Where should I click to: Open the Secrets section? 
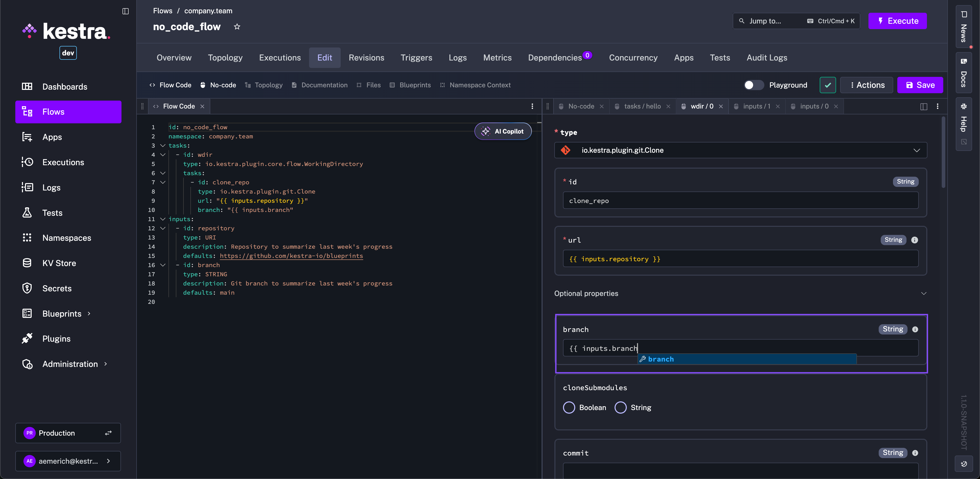[57, 288]
